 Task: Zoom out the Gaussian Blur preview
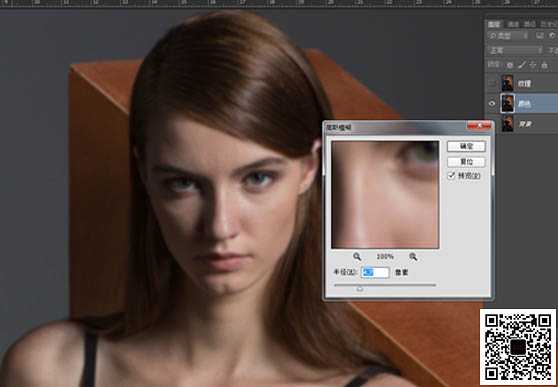tap(357, 256)
